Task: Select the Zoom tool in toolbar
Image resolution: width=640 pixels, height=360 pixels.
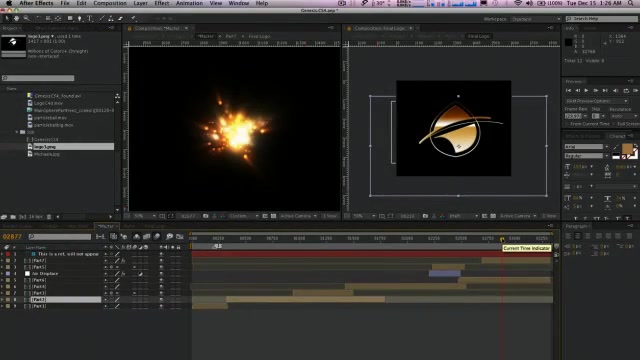Action: coord(27,18)
